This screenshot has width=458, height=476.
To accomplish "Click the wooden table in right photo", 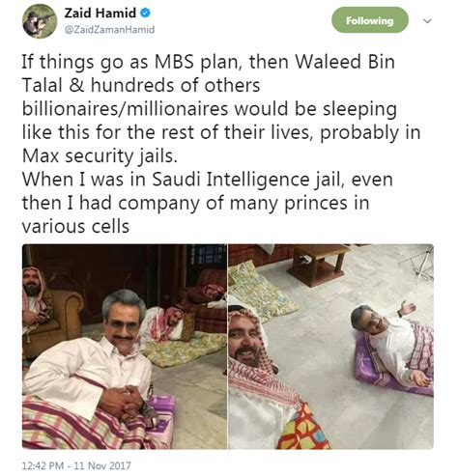I will (x=318, y=264).
